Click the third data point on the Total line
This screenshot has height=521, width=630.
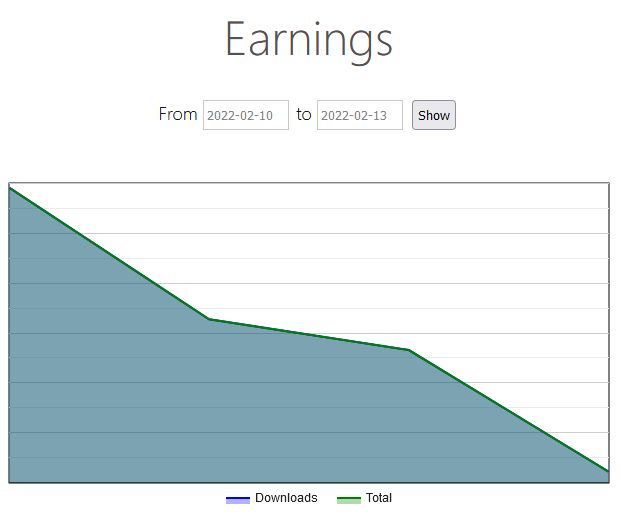(409, 349)
